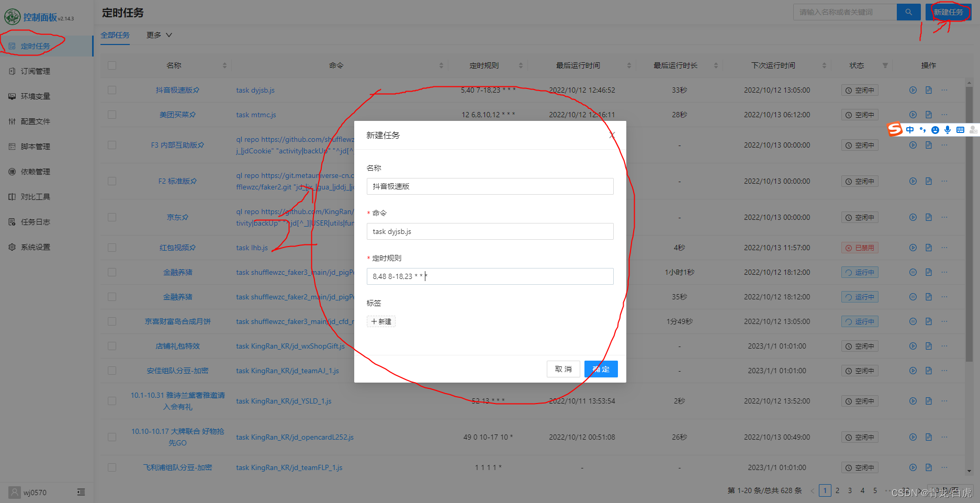Click the 系统设置 gear icon
980x503 pixels.
click(x=12, y=247)
